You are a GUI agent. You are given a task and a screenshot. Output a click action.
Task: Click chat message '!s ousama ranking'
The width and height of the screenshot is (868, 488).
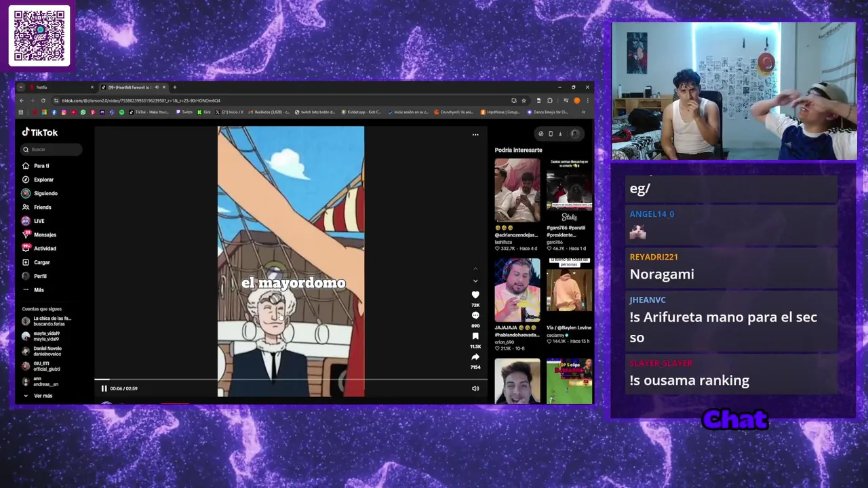click(690, 380)
